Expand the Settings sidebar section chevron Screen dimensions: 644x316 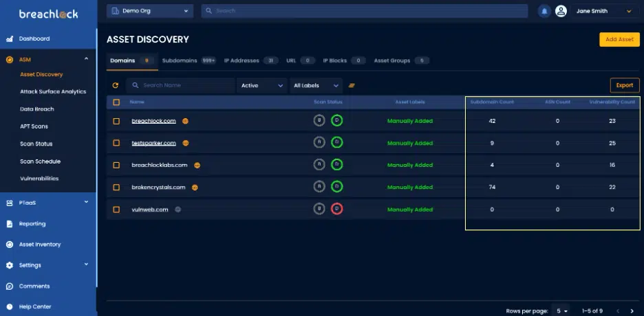point(86,264)
